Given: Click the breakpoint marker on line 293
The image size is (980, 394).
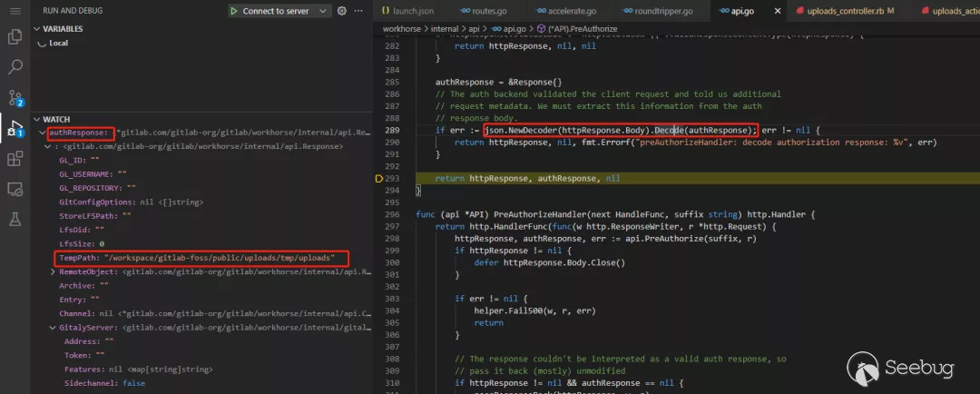Looking at the screenshot, I should point(378,179).
